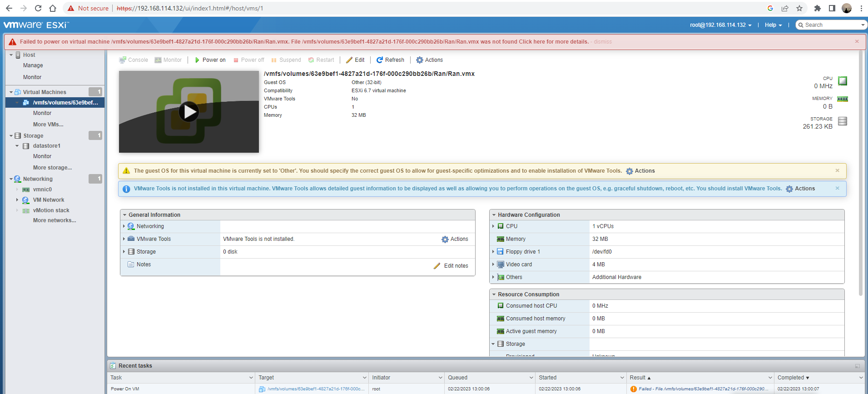Click the play button on VM thumbnail

(x=188, y=112)
